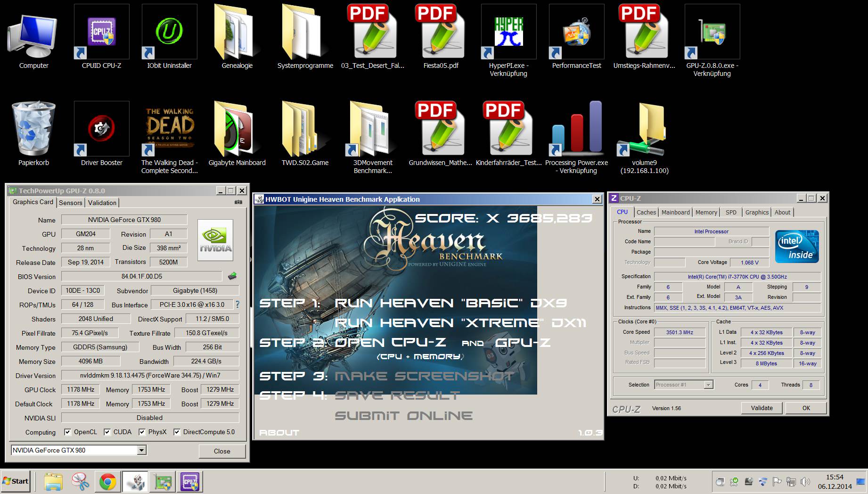Click the Core Speed value 3501.3 MHz
This screenshot has height=494, width=868.
[x=680, y=332]
